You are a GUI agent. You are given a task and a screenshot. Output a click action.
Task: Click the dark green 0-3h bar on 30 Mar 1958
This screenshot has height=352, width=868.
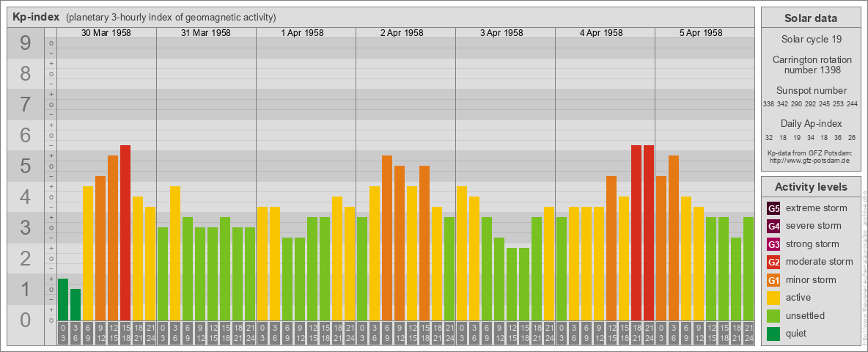(x=63, y=299)
